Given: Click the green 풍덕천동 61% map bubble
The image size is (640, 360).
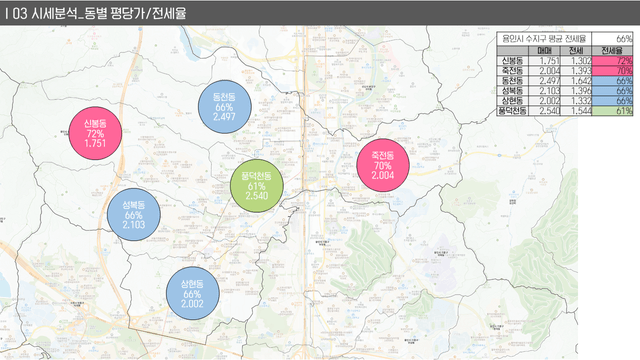Looking at the screenshot, I should (x=257, y=186).
